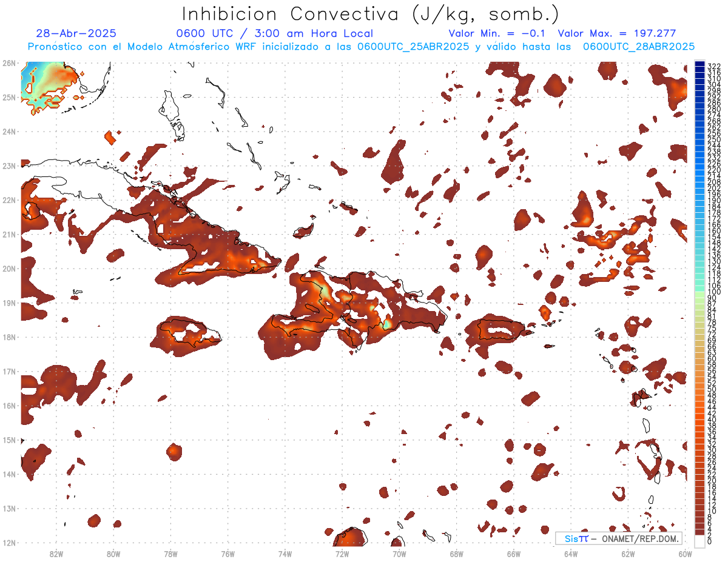Click the '25N' latitude label
Image resolution: width=728 pixels, height=562 pixels.
(x=8, y=97)
